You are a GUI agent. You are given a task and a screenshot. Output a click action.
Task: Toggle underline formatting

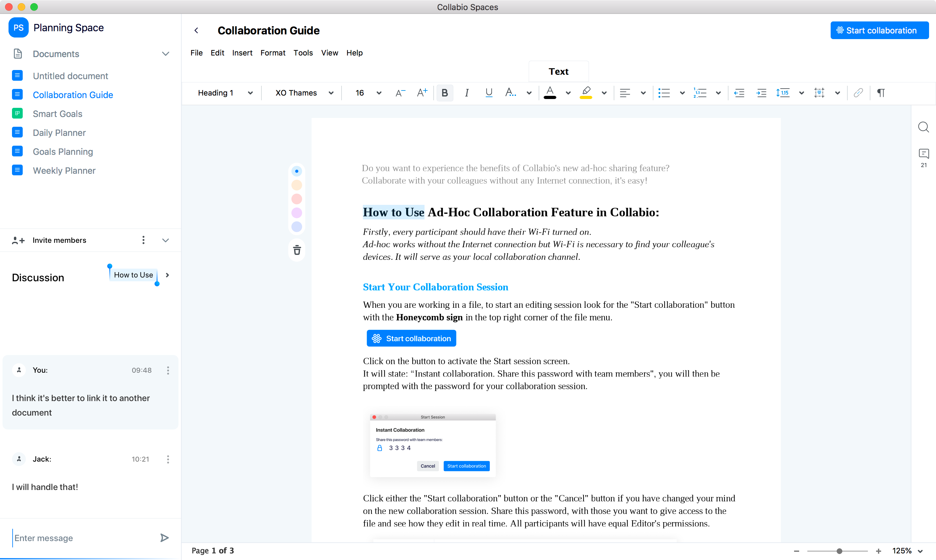coord(489,93)
